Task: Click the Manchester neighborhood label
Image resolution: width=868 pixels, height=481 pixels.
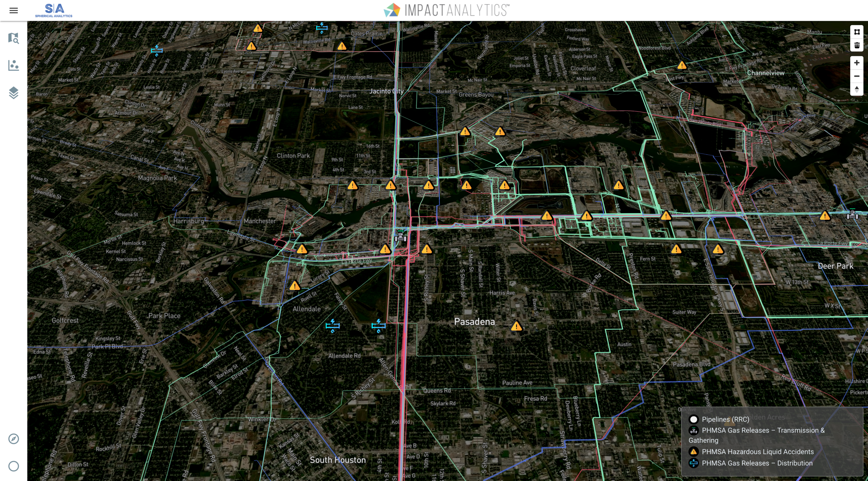Action: coord(260,221)
